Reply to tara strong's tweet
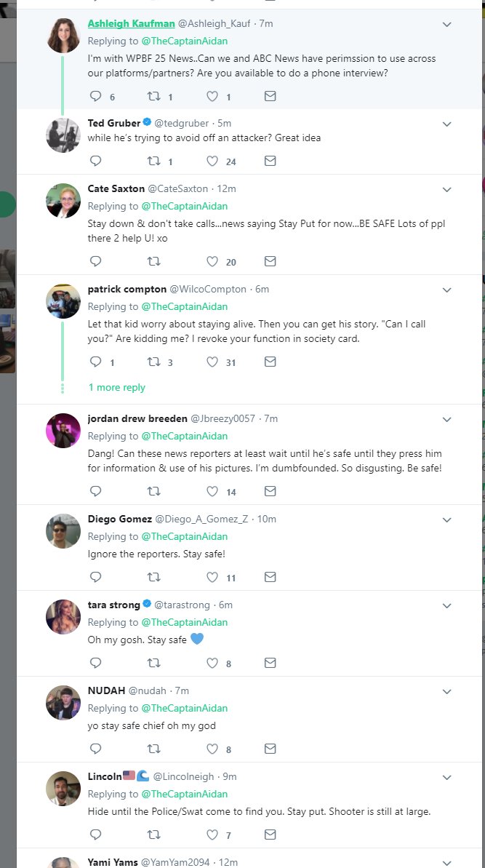This screenshot has width=485, height=868. coord(95,663)
